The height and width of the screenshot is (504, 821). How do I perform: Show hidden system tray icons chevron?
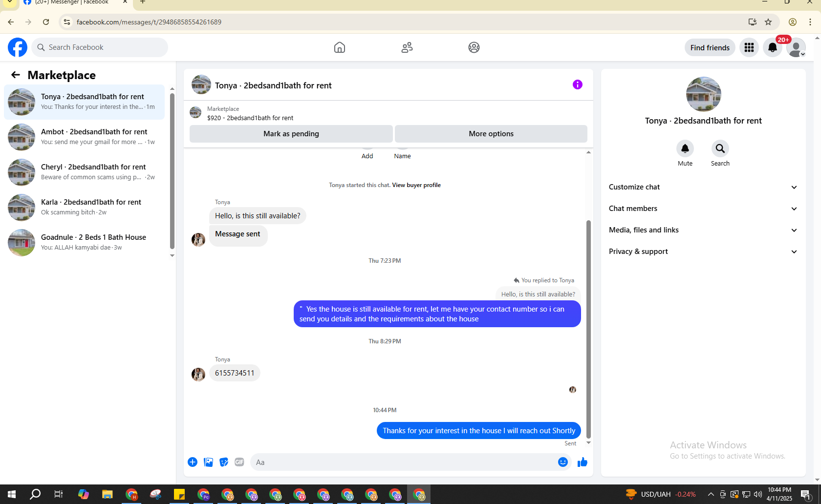click(711, 494)
